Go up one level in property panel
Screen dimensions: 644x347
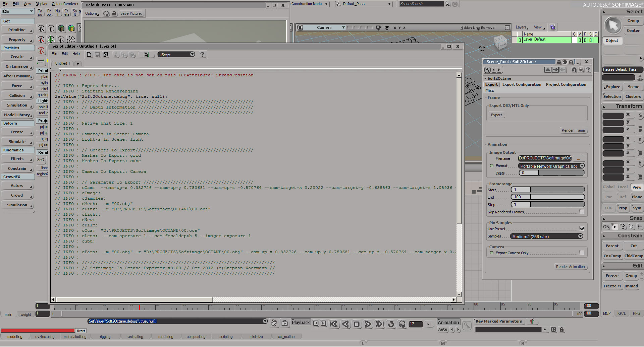pos(548,70)
